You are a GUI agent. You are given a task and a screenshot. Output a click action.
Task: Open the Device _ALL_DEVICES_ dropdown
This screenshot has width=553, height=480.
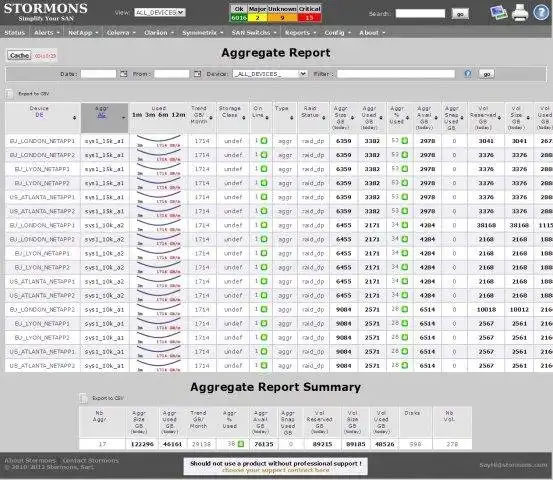(x=270, y=74)
